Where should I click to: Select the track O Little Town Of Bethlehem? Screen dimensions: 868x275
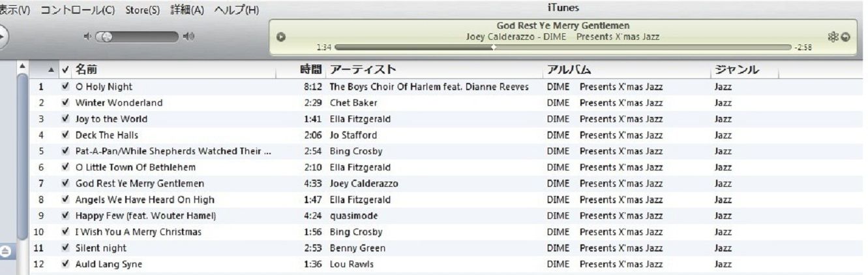(136, 167)
